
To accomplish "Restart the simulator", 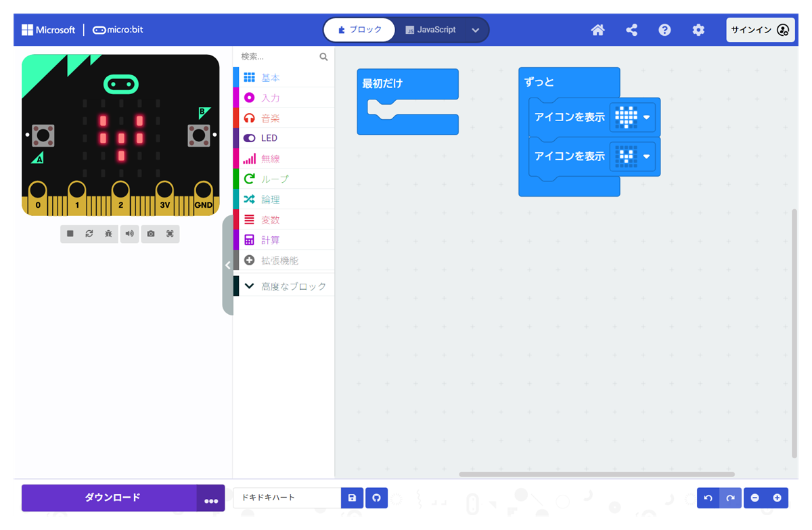I will (89, 234).
